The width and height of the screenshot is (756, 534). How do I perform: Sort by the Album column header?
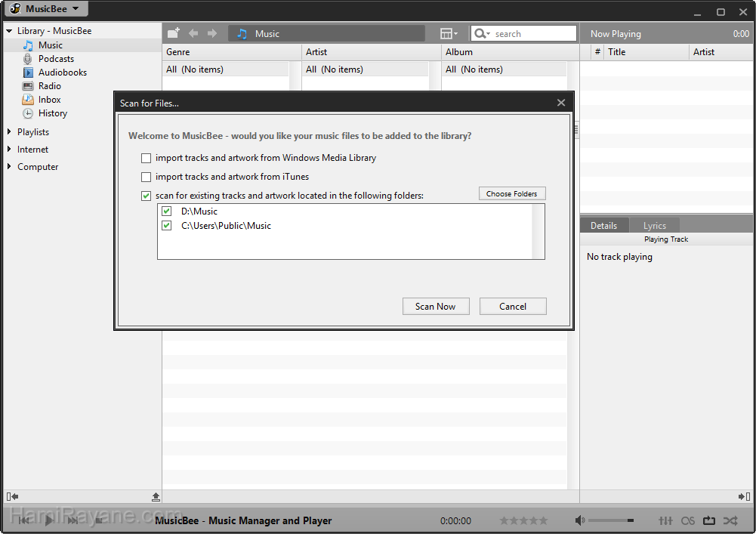pyautogui.click(x=511, y=52)
